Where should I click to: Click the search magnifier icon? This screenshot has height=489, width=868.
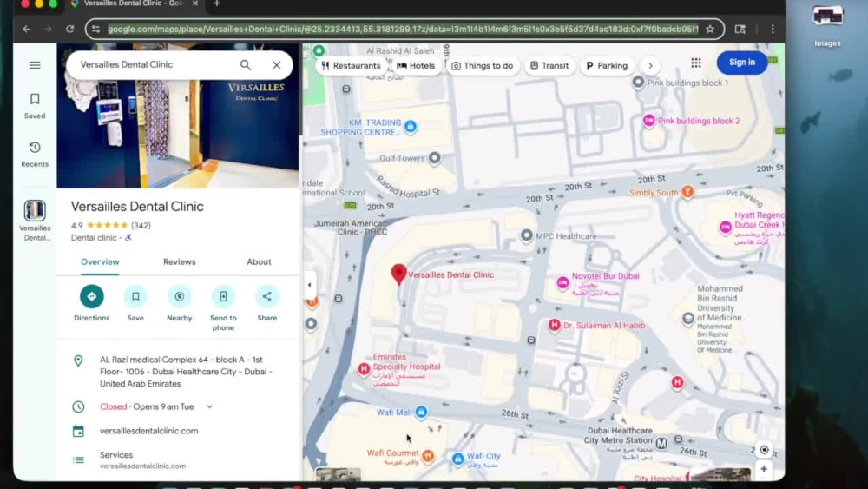(246, 65)
